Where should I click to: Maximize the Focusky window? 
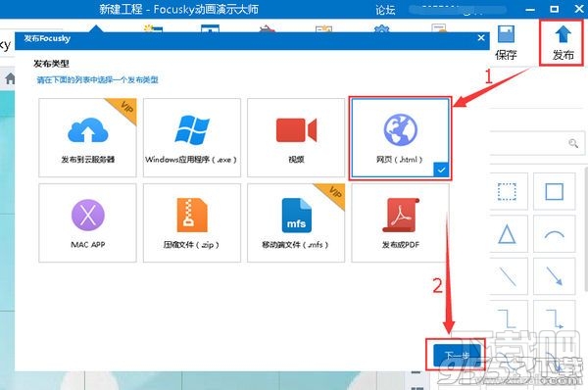point(555,9)
